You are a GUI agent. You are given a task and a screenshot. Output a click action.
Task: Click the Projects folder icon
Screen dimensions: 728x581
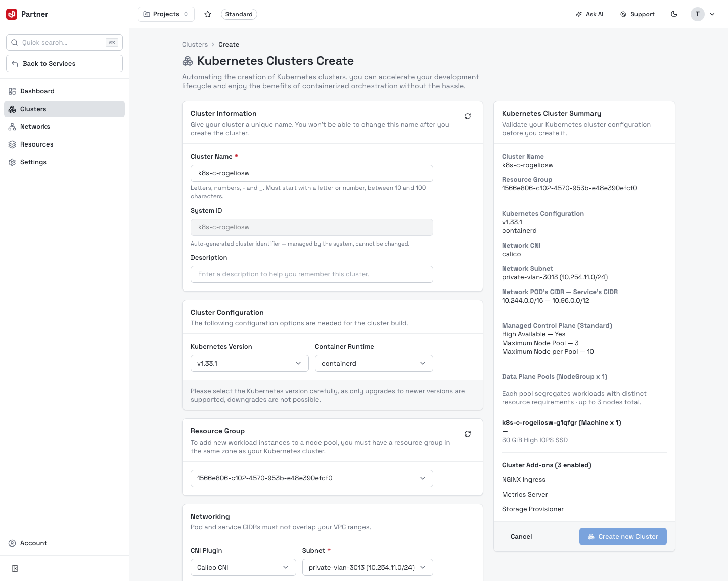click(147, 14)
